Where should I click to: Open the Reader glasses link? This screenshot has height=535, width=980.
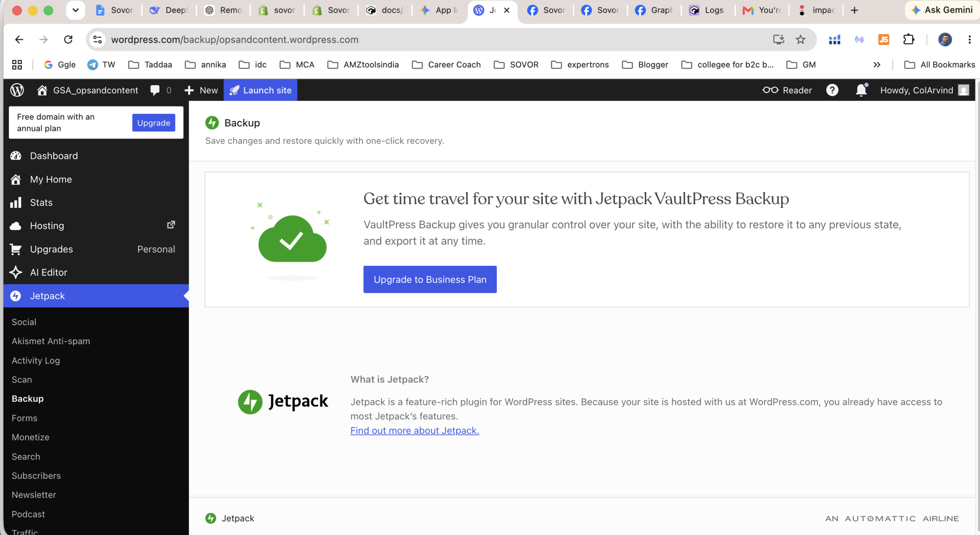click(787, 90)
